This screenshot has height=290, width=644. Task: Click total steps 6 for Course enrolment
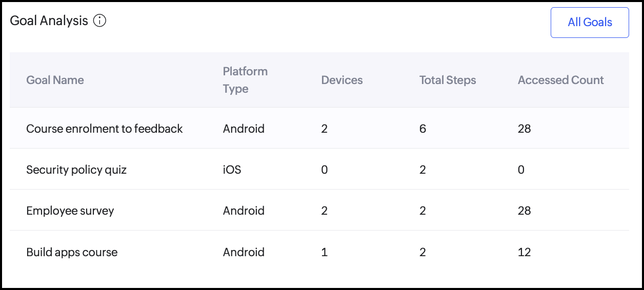tap(422, 129)
